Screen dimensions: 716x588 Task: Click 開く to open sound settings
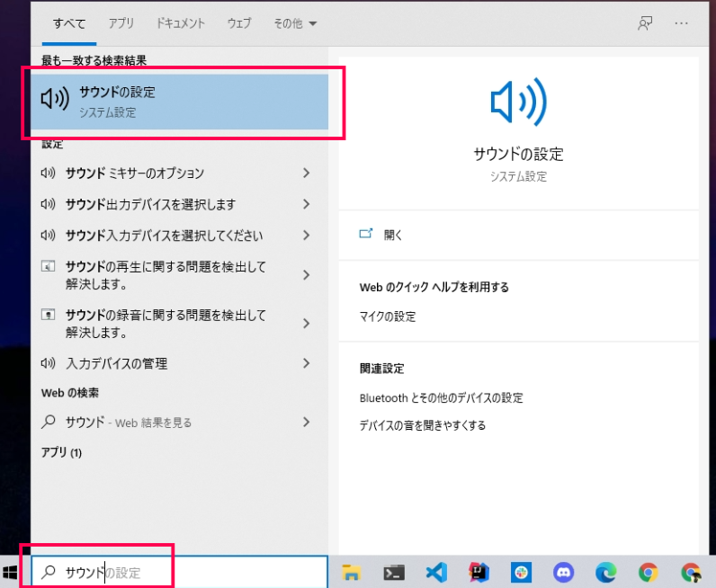point(393,235)
